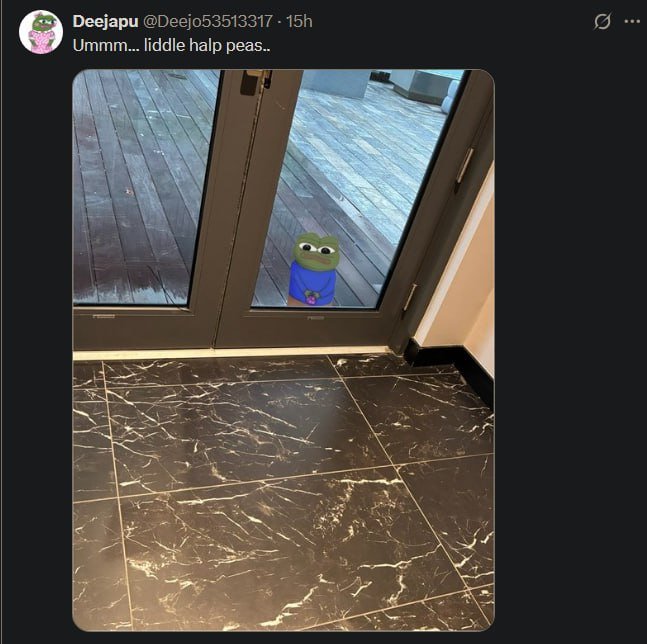Open the 15h timestamp permalink
The width and height of the screenshot is (647, 644).
coord(299,21)
